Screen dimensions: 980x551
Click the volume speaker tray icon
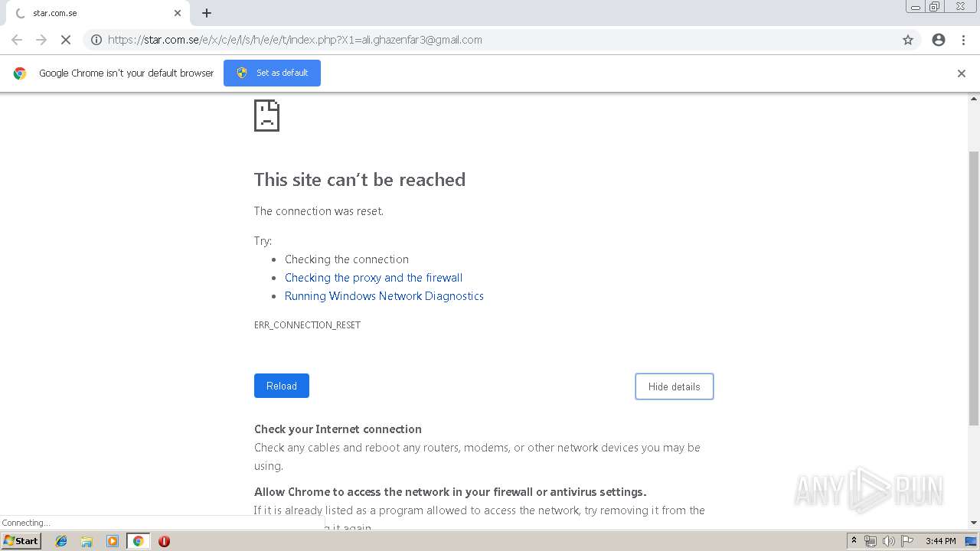point(889,541)
